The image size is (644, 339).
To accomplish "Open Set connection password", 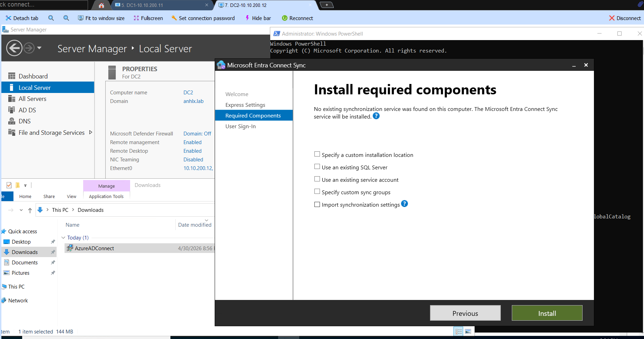I will pos(203,18).
